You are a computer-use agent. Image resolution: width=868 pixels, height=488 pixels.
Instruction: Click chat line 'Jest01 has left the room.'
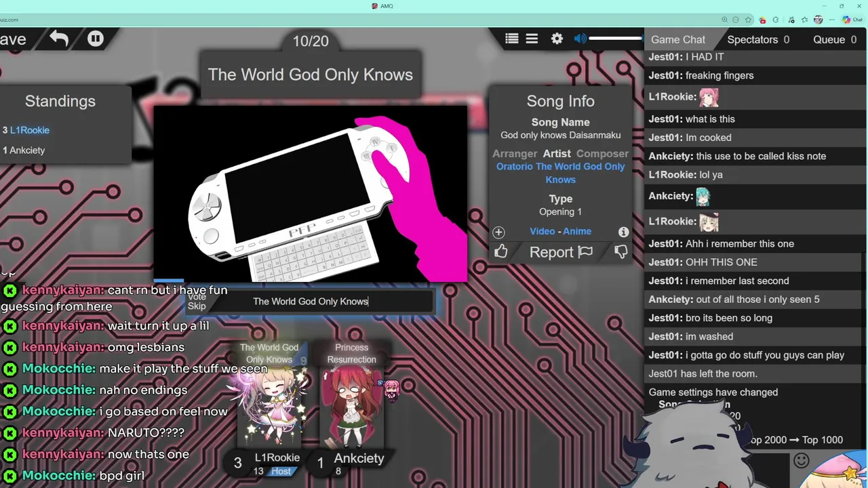click(x=703, y=373)
